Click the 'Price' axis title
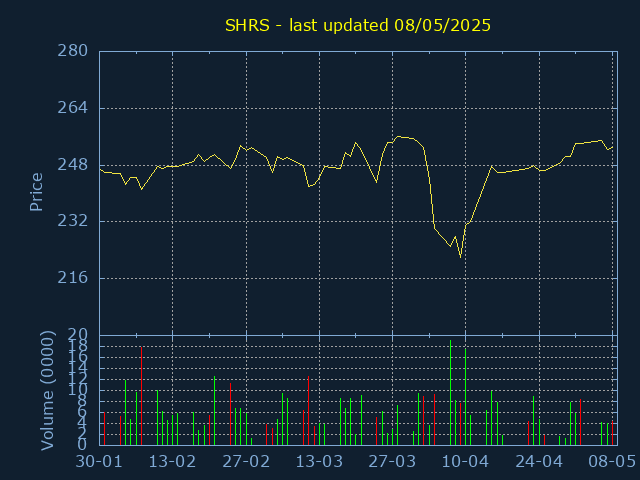The width and height of the screenshot is (640, 480). pos(36,192)
